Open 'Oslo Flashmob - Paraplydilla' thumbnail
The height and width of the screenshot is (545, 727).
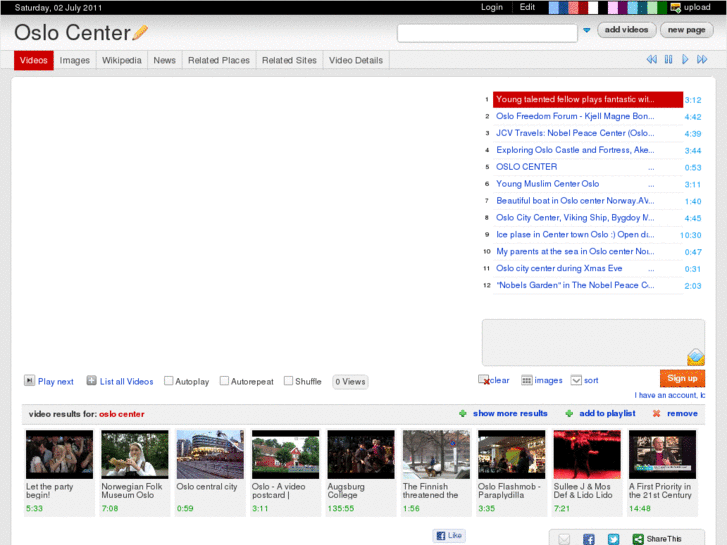512,454
